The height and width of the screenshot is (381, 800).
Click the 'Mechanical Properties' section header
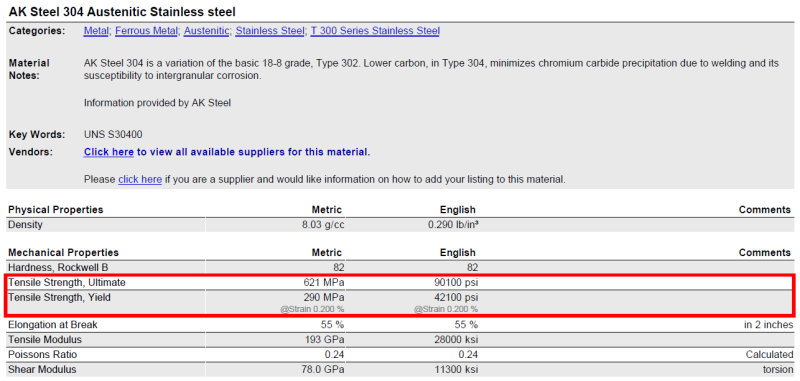point(63,252)
